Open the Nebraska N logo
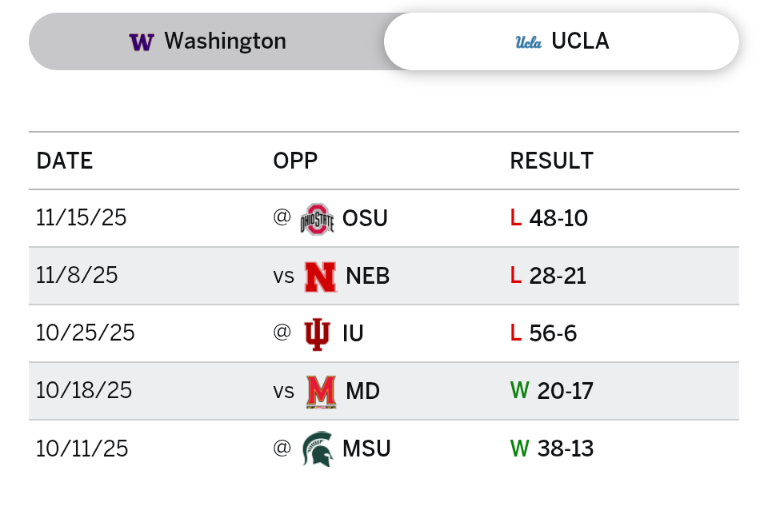The height and width of the screenshot is (505, 764). click(320, 276)
